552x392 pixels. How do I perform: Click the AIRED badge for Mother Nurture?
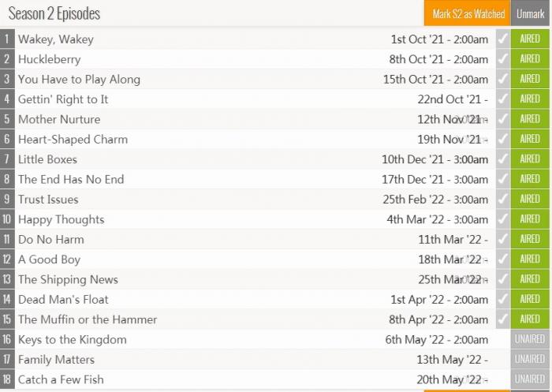530,119
